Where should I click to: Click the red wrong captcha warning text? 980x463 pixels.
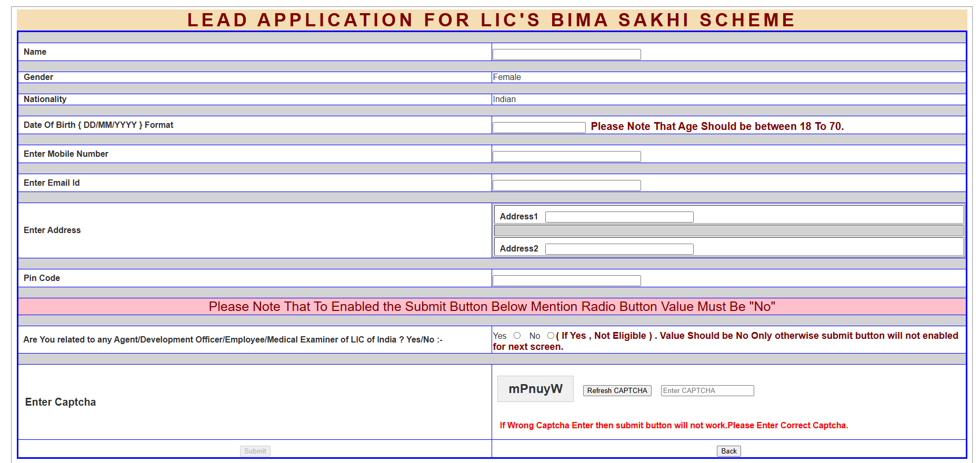[x=674, y=425]
